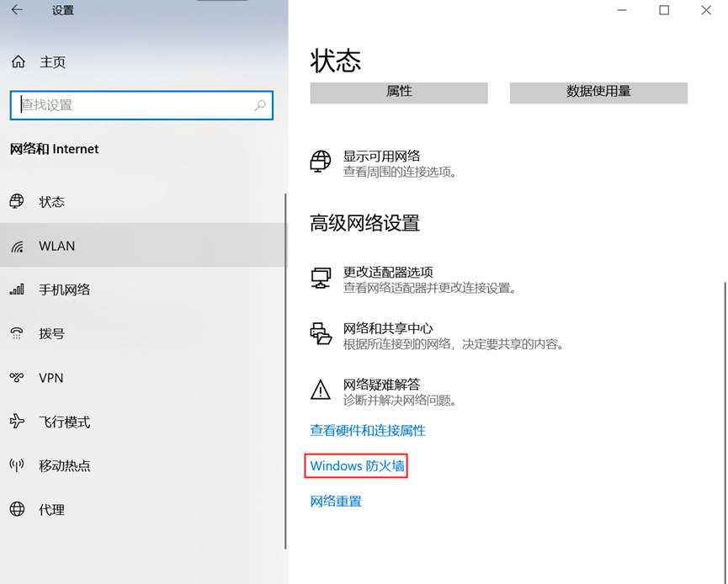Screen dimensions: 728x584
Task: Click inside the 查找设置 search box
Action: point(141,105)
